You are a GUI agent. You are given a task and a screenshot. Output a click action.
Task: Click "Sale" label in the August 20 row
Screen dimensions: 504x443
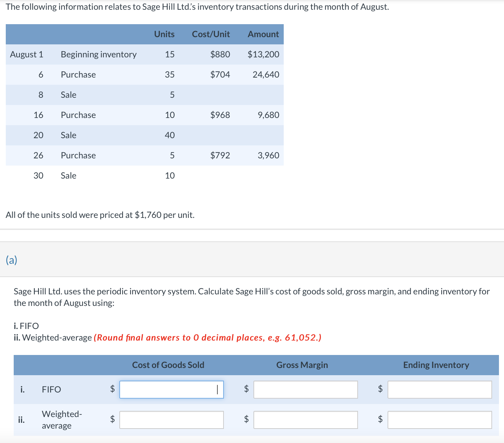pyautogui.click(x=68, y=135)
